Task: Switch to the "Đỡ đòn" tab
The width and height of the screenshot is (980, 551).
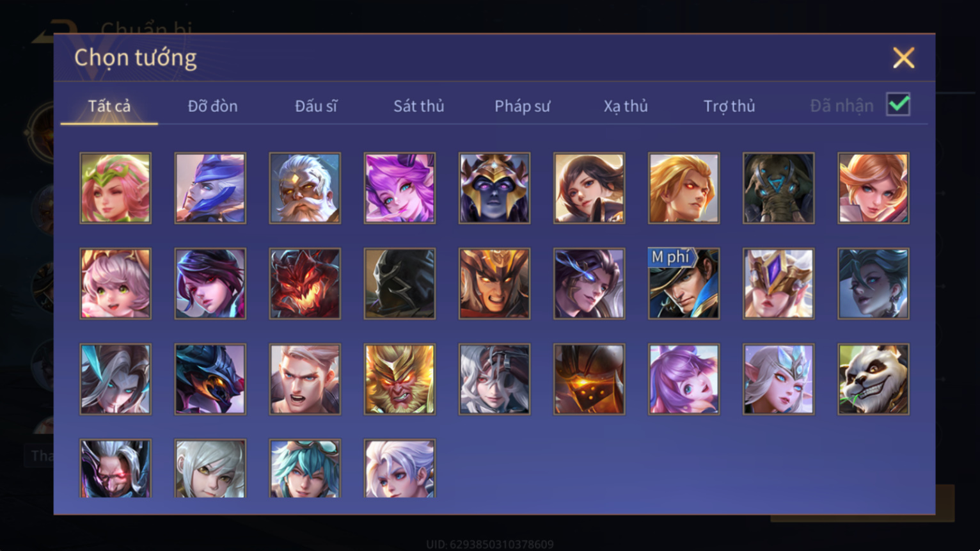Action: point(212,106)
